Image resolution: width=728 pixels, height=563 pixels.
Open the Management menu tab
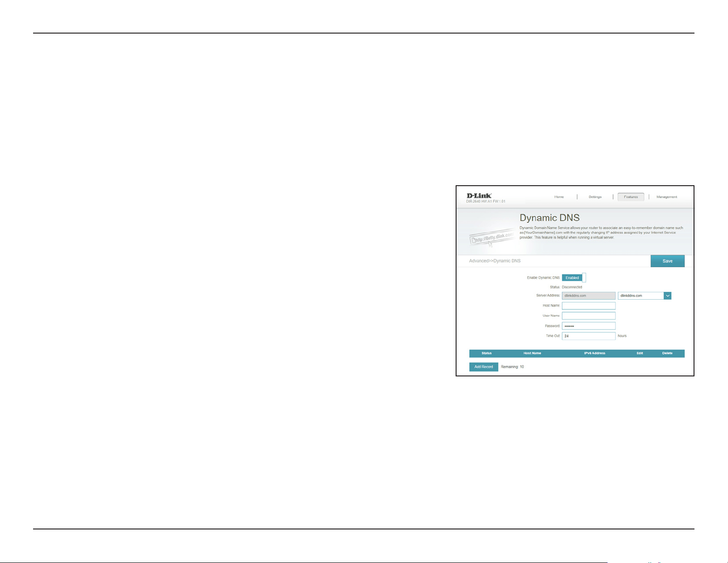pos(666,197)
